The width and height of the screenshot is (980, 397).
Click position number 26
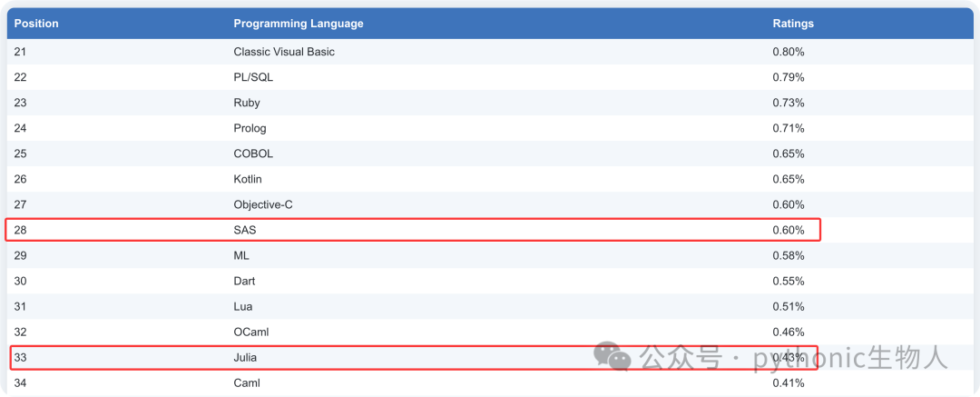(21, 179)
